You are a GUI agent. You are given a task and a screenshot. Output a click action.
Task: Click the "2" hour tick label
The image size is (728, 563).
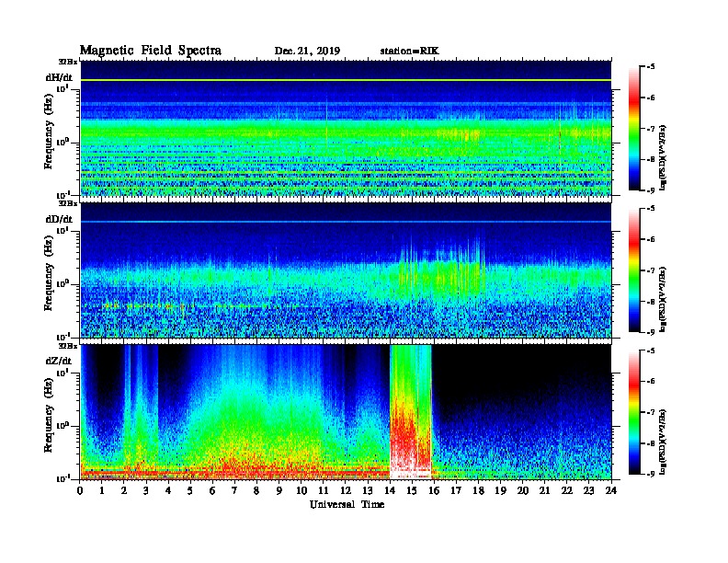pos(124,490)
